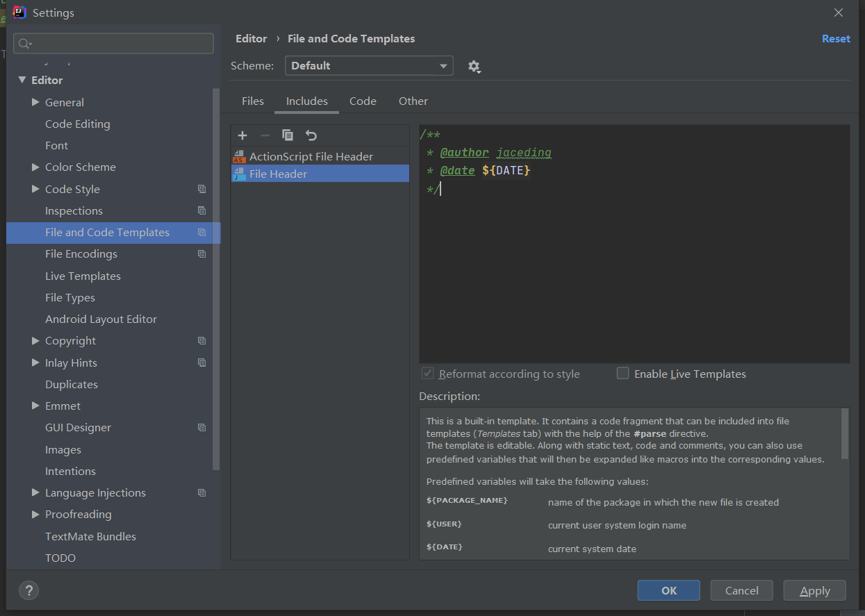The image size is (865, 616).
Task: Click project-level icon beside Language Injections
Action: [201, 493]
